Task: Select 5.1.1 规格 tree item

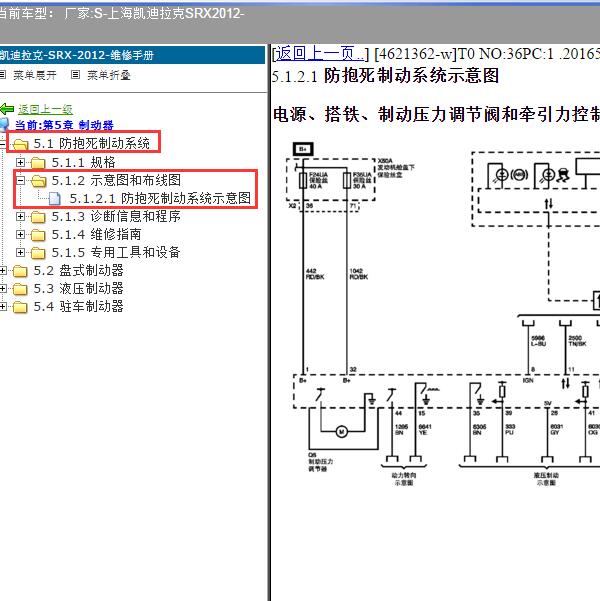Action: (x=83, y=163)
